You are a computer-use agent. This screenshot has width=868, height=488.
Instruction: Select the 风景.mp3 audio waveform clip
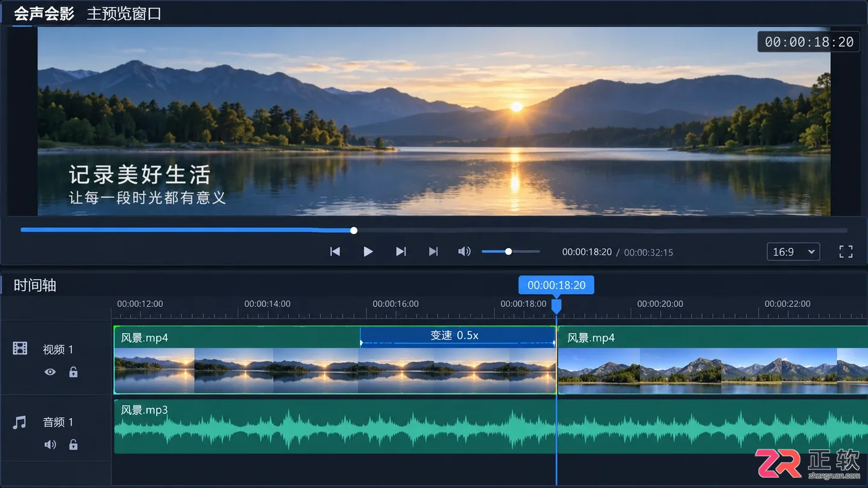coord(491,427)
